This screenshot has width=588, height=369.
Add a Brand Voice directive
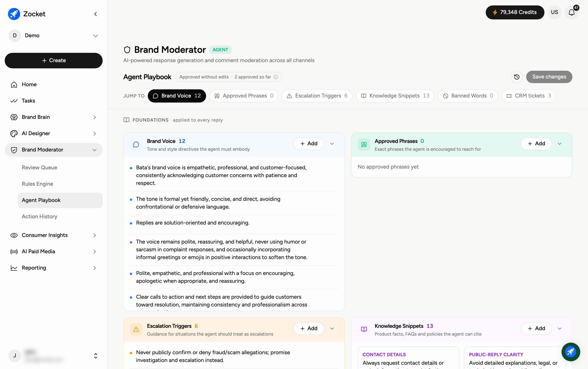click(x=309, y=144)
